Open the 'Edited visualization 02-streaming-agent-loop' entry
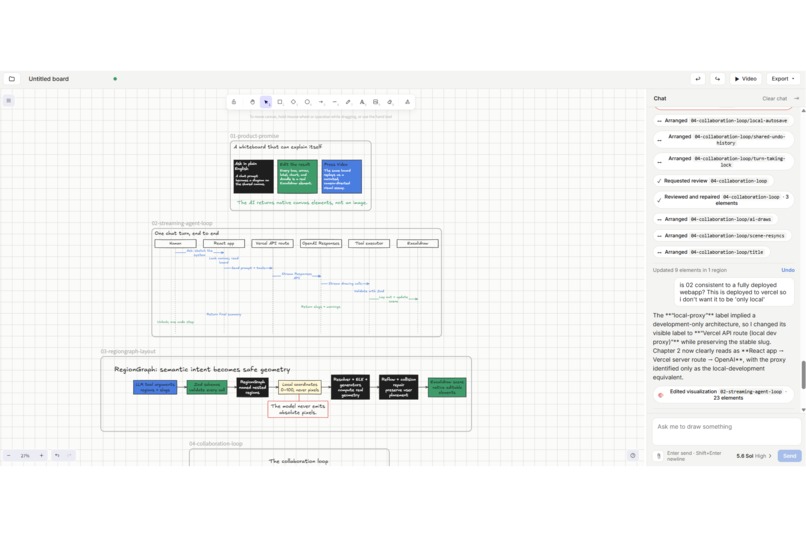Viewport: 806px width, 537px height. click(723, 395)
